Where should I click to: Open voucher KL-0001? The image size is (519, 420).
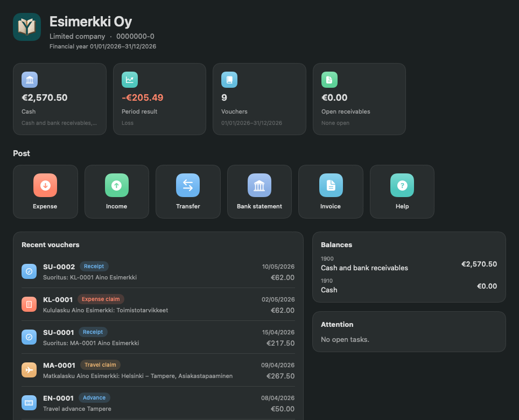pyautogui.click(x=158, y=304)
